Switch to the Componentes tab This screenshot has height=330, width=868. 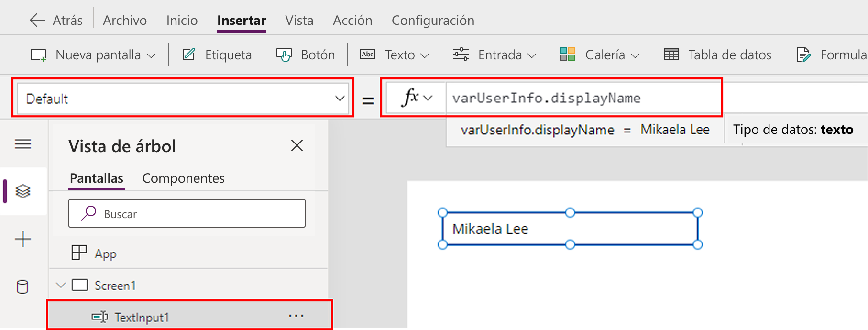click(x=183, y=178)
